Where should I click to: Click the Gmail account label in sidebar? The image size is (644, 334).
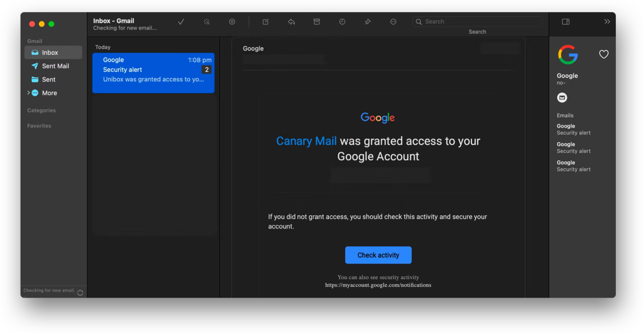(35, 41)
